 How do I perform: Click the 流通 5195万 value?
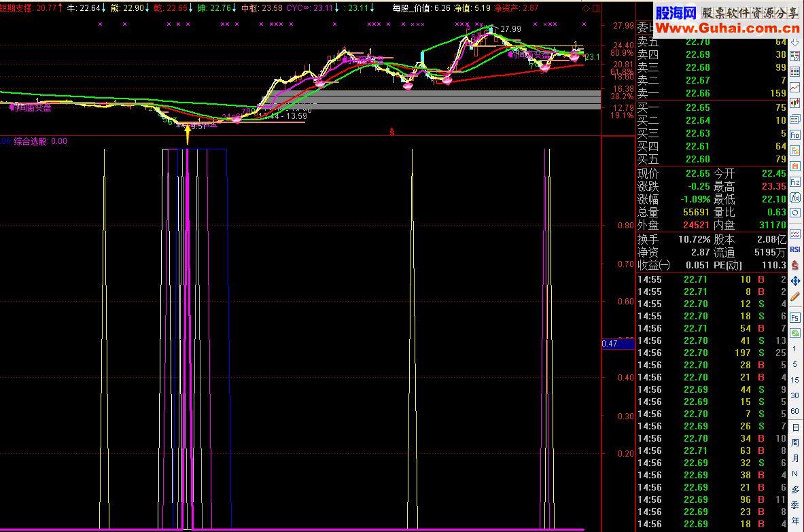(x=770, y=253)
